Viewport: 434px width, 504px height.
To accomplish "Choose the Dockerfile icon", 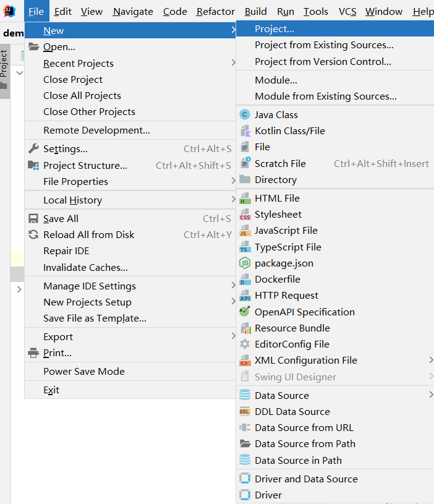I will tap(245, 280).
